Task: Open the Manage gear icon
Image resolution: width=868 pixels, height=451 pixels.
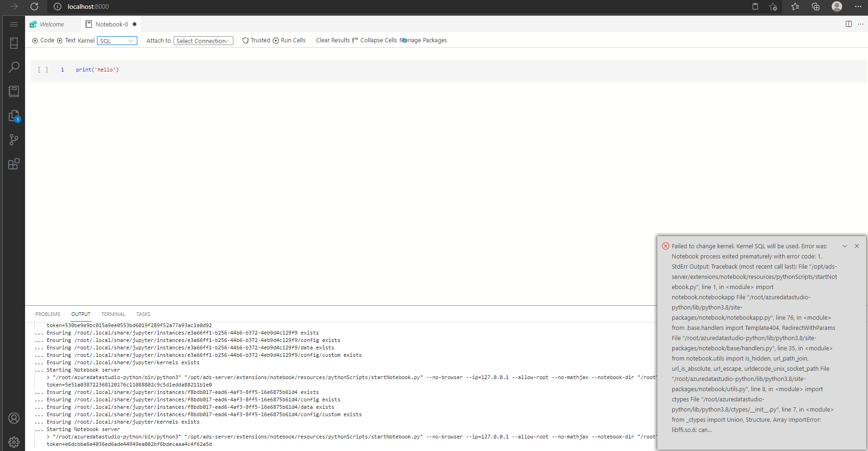Action: (x=14, y=442)
